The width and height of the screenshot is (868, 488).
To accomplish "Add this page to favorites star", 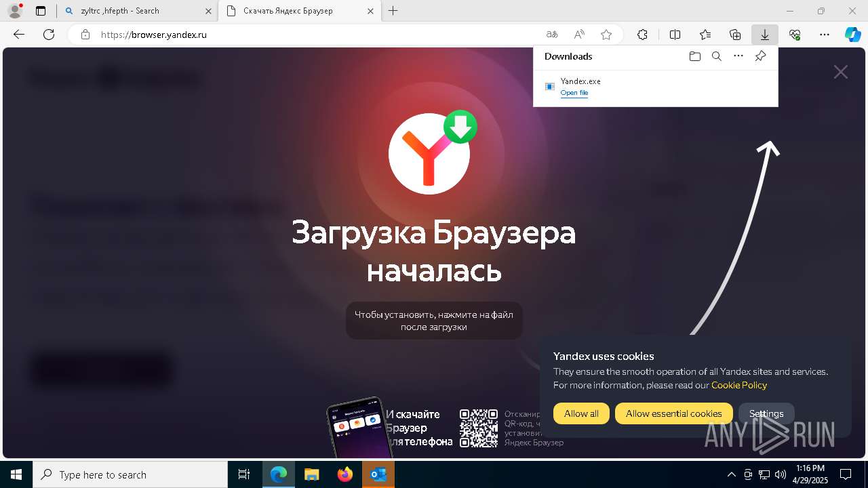I will click(x=606, y=35).
